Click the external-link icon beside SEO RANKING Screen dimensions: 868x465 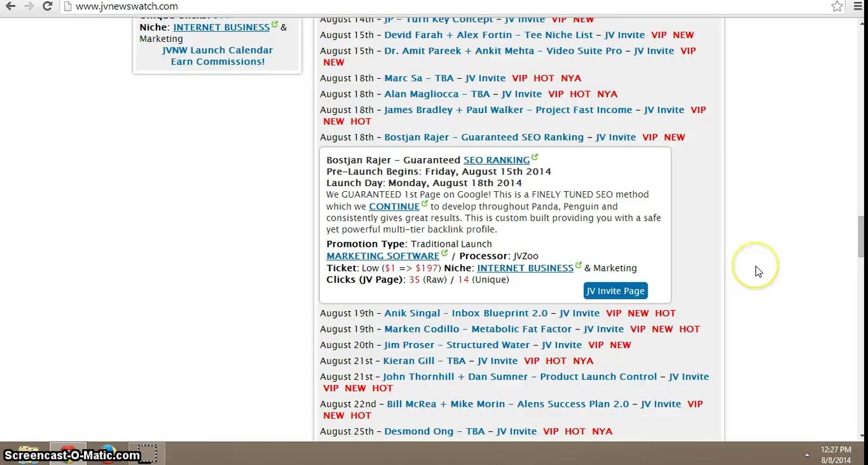tap(535, 157)
